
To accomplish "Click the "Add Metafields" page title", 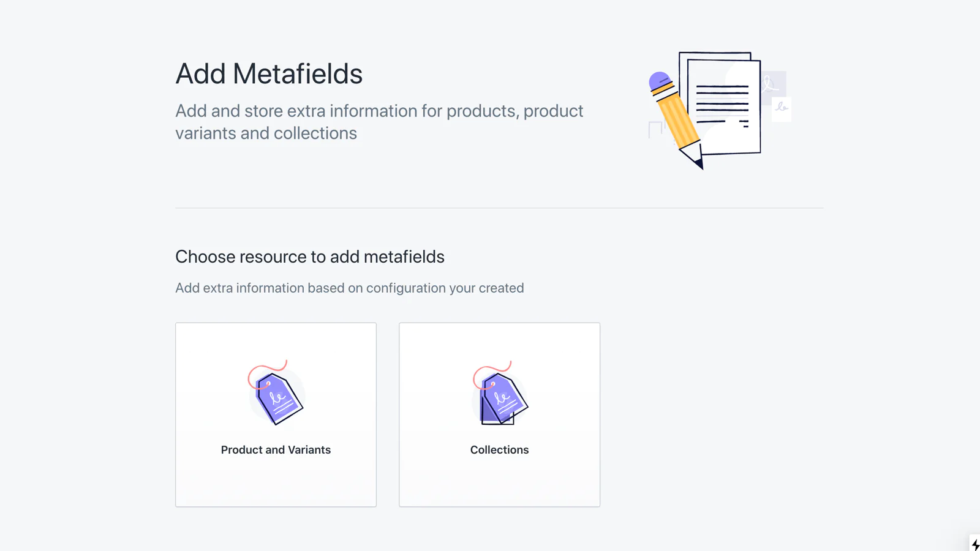I will (x=269, y=74).
